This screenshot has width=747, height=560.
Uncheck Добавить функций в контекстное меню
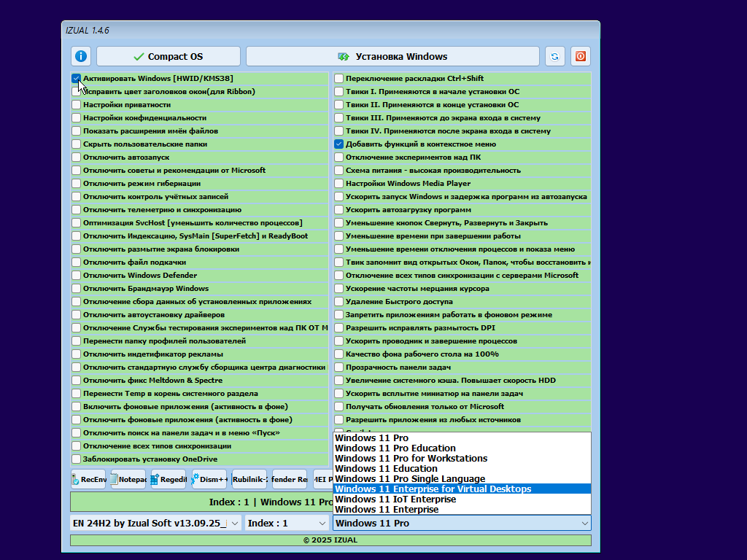pos(339,144)
